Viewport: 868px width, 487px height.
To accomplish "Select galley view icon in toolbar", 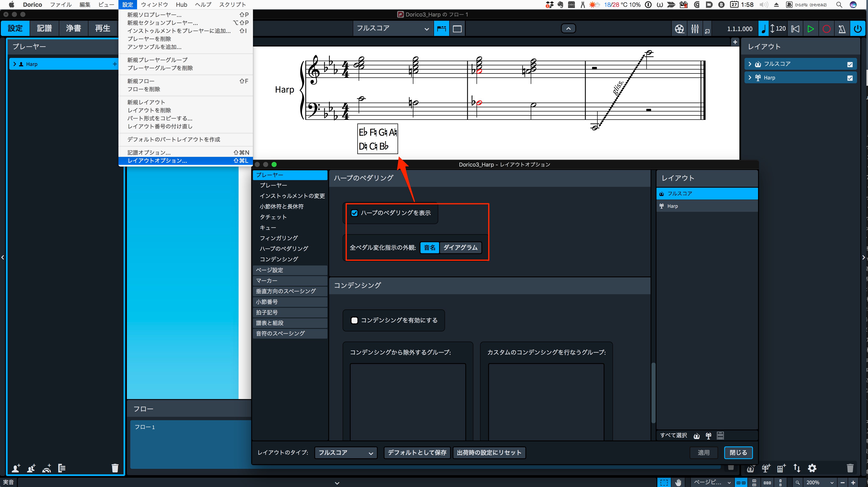I will point(441,29).
